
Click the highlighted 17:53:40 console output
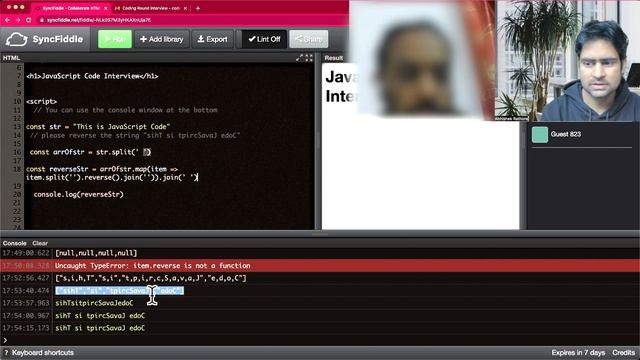click(120, 291)
